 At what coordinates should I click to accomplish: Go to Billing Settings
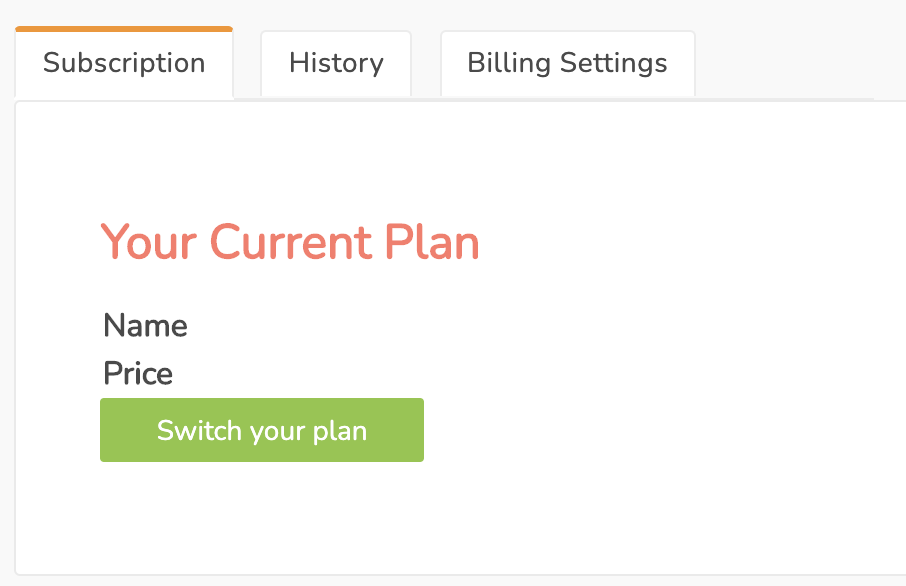click(x=567, y=63)
